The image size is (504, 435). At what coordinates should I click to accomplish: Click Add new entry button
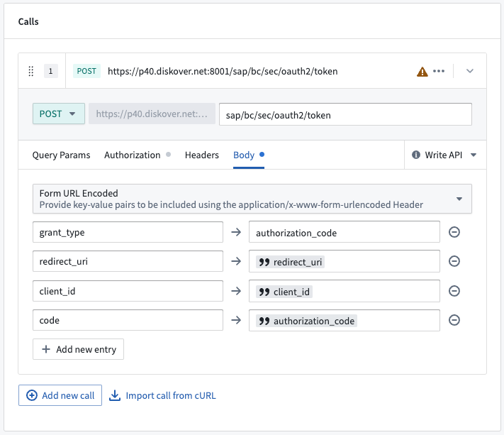[78, 349]
